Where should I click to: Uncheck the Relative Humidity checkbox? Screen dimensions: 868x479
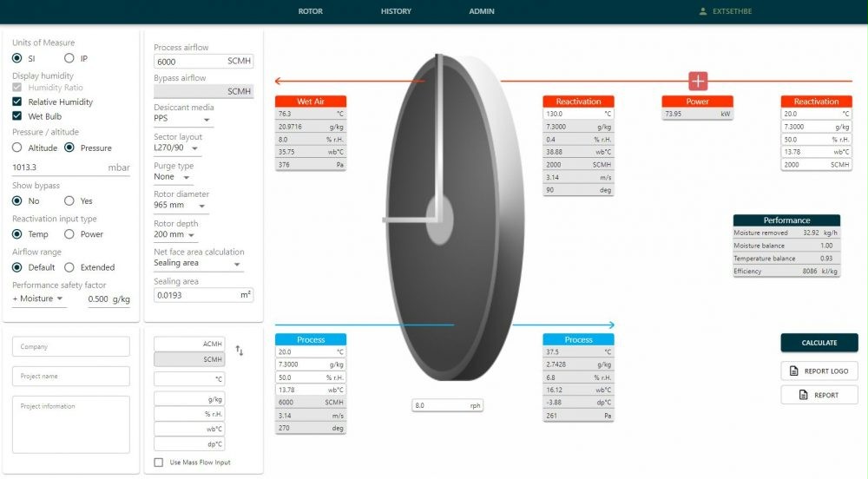click(17, 102)
